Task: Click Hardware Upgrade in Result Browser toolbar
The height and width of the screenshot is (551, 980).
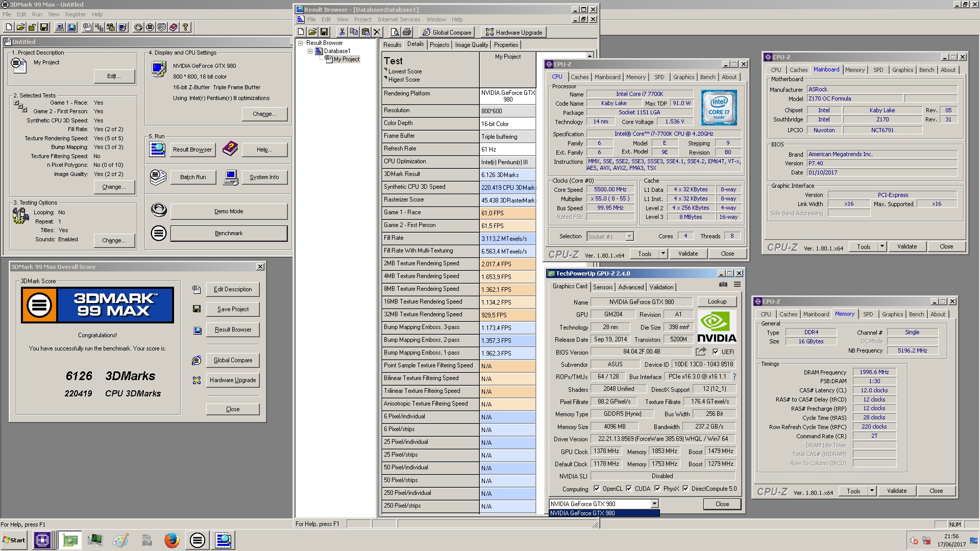Action: click(513, 32)
